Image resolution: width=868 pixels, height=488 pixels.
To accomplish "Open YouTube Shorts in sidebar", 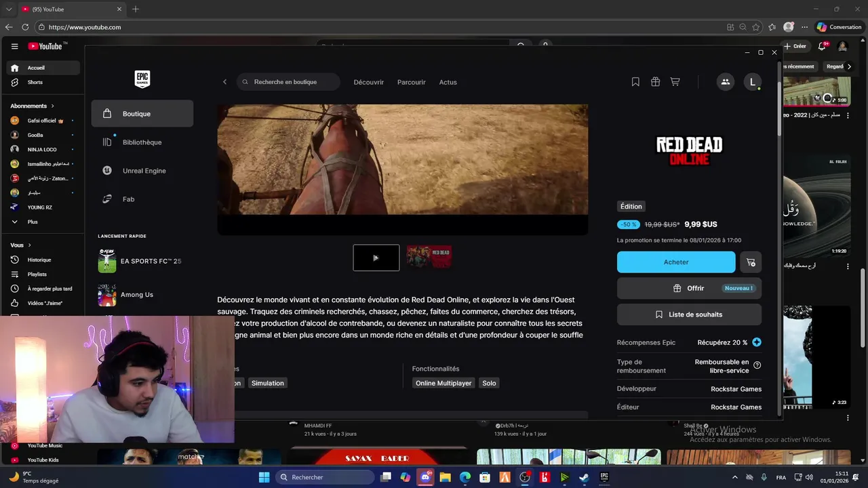I will (35, 82).
